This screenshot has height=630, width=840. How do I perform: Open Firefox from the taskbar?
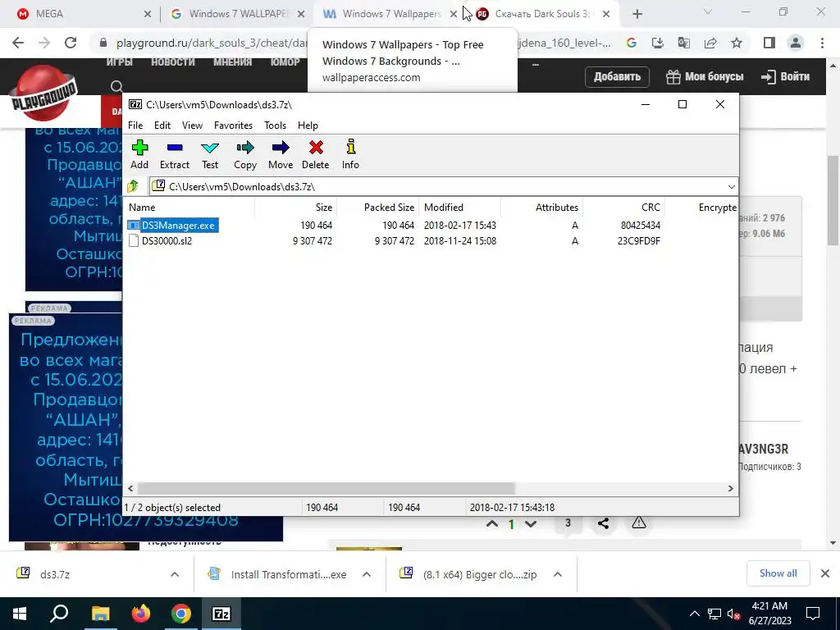click(x=141, y=614)
